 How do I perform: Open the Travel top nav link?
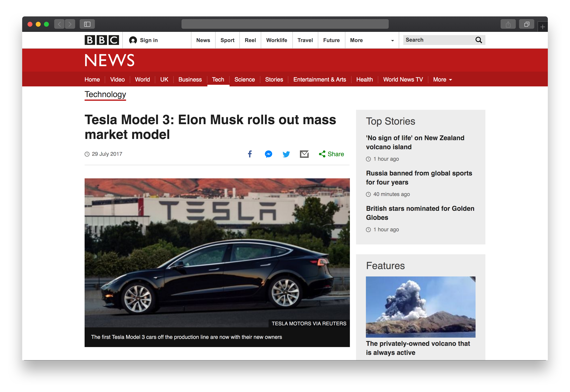tap(305, 40)
